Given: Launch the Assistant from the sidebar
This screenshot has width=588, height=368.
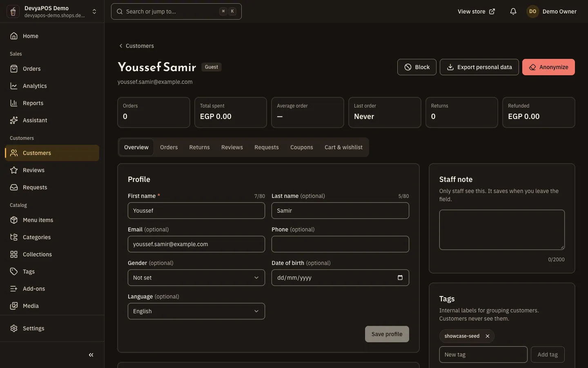Looking at the screenshot, I should 52,120.
